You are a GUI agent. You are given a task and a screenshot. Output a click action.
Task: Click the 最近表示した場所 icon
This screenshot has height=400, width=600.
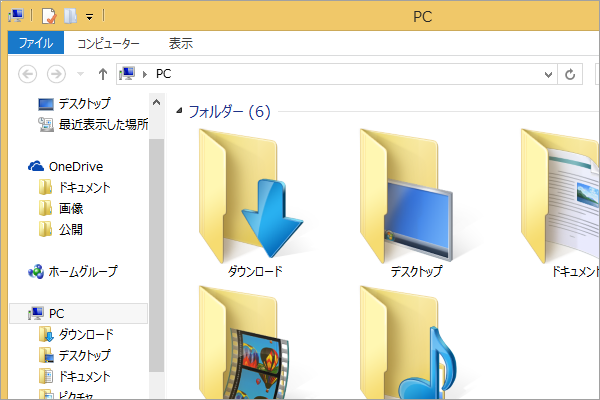[x=46, y=124]
